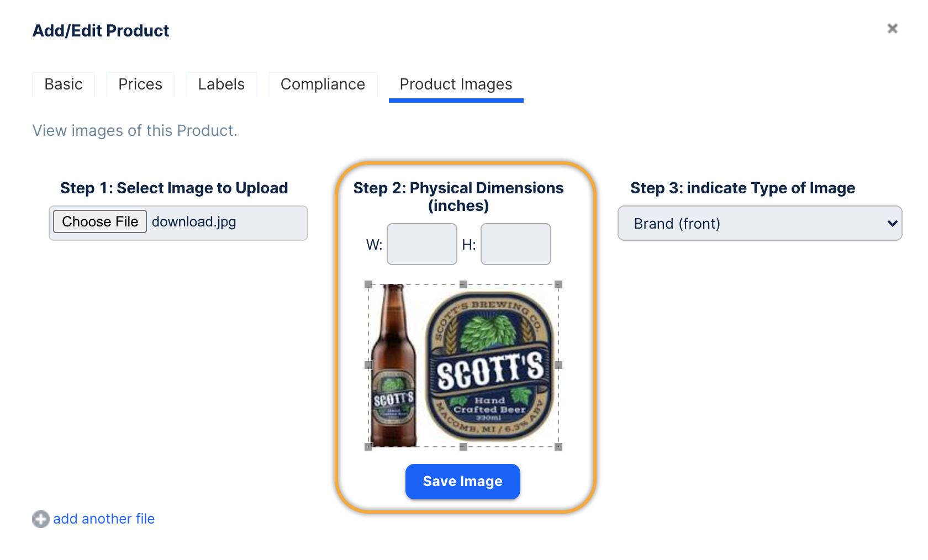Screen dimensions: 928x560
Task: Click bottom-right crop handle of image
Action: (x=558, y=447)
